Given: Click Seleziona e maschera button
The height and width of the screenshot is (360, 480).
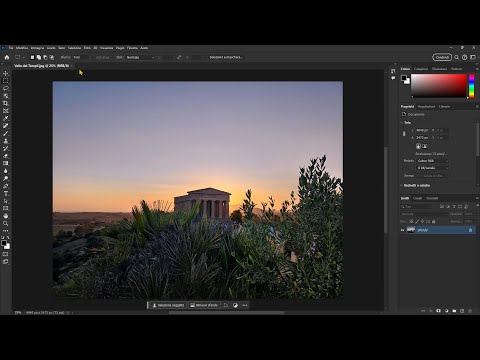Looking at the screenshot, I should pyautogui.click(x=226, y=57).
